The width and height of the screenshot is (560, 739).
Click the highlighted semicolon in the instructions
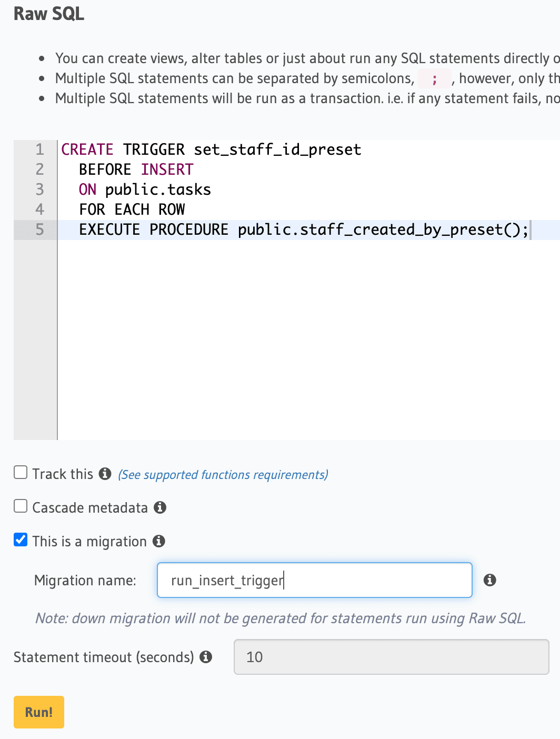coord(434,79)
